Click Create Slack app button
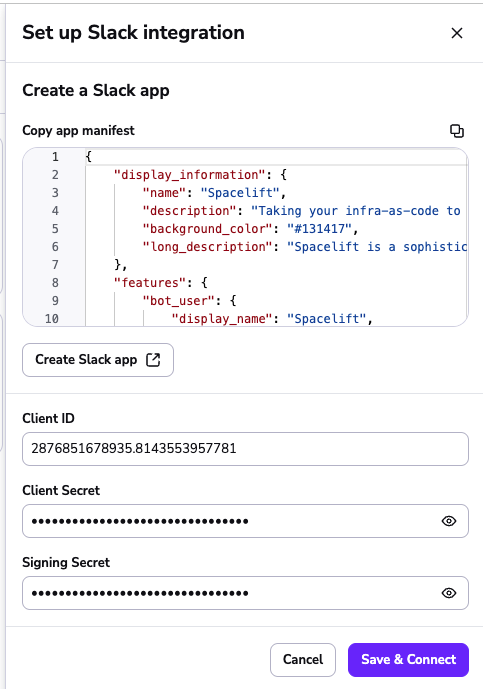 [x=98, y=360]
